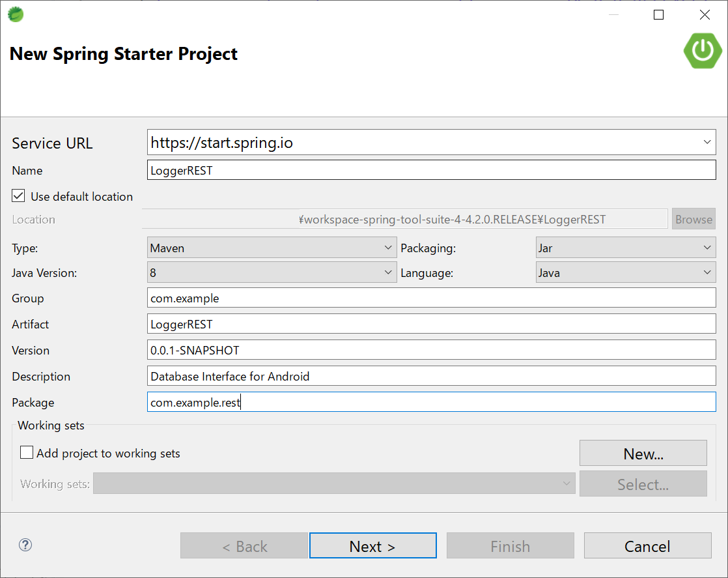Focus the Name input field
Screen dimensions: 728x578
point(431,170)
